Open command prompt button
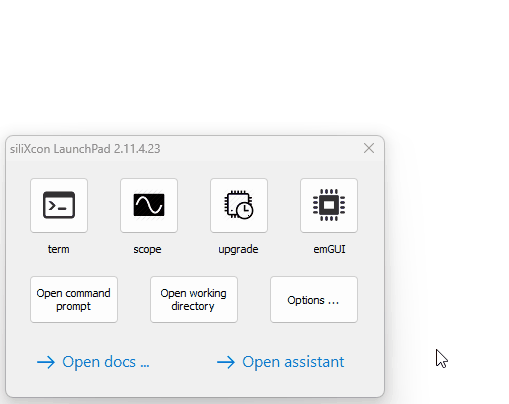This screenshot has width=509, height=404. point(74,299)
